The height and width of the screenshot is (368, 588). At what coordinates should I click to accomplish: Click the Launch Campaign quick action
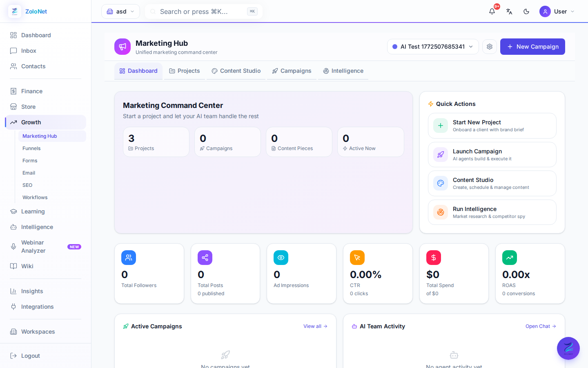click(492, 155)
